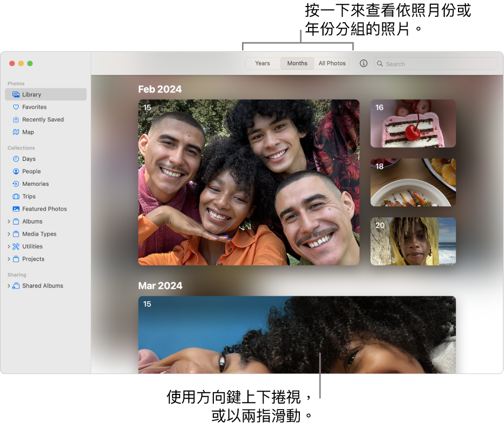Open the Feb 20 beach portrait photo

413,241
